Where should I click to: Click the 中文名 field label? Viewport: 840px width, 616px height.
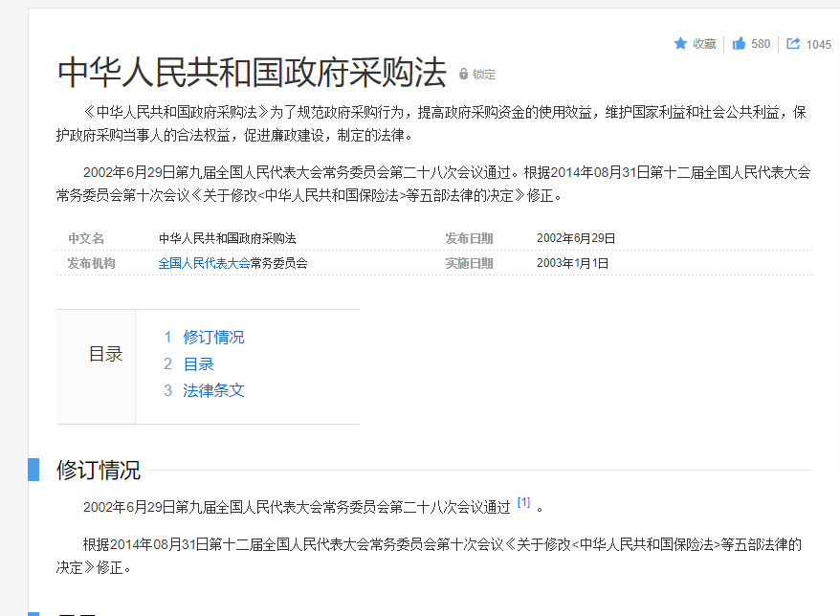(86, 238)
